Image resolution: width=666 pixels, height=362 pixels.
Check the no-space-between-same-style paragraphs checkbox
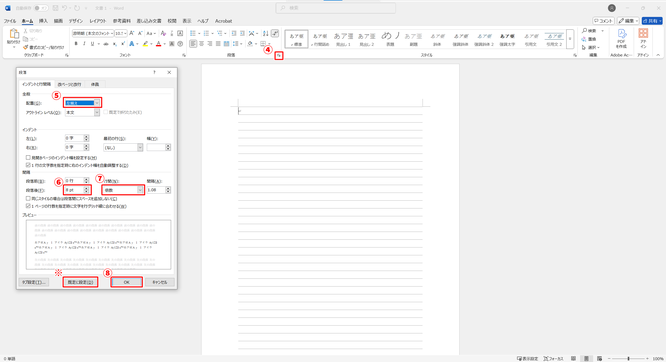tap(28, 198)
